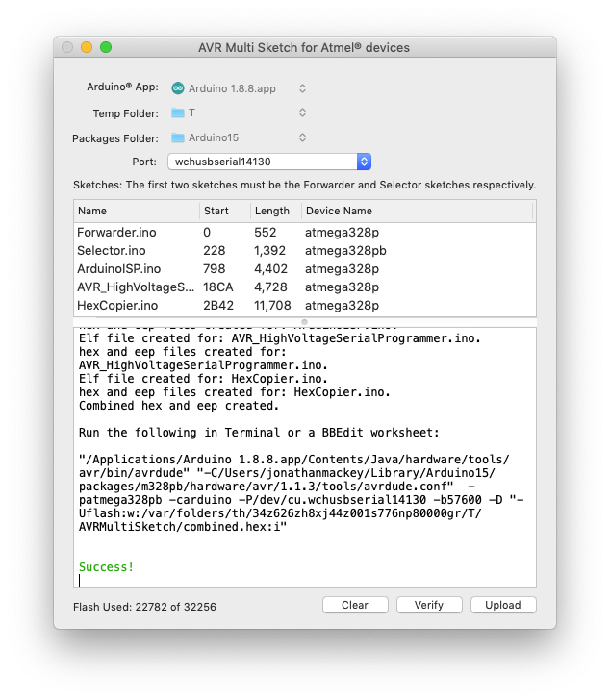Click the Upload button
Viewport: 610px width, 700px height.
[503, 605]
